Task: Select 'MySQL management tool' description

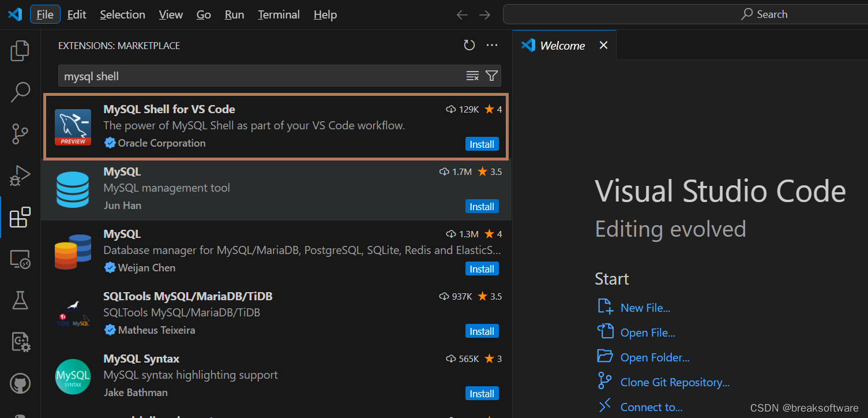Action: coord(167,188)
